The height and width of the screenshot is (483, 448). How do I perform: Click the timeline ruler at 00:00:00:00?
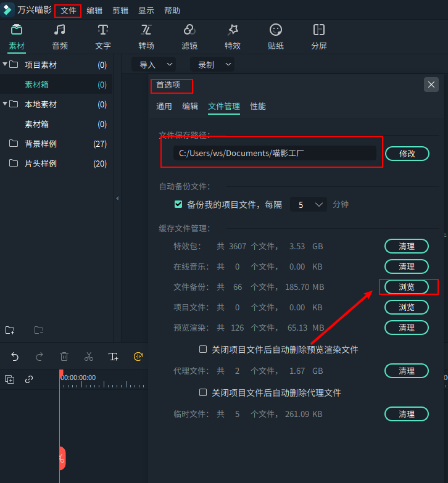(78, 378)
